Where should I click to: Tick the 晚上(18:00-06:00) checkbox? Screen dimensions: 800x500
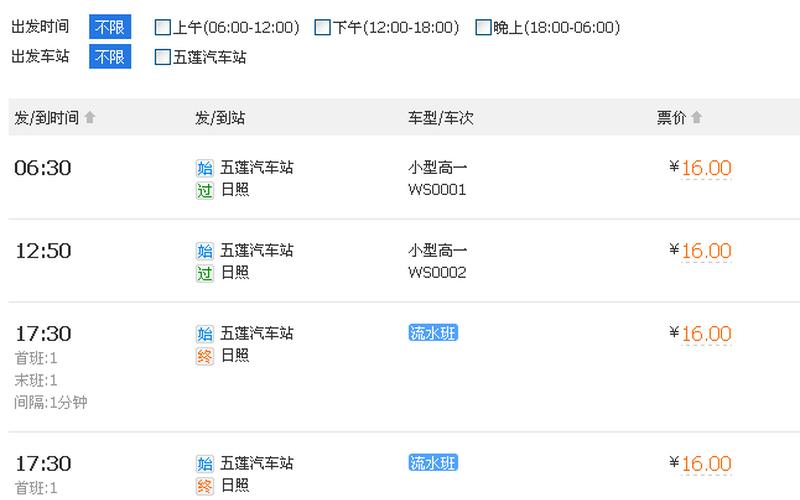[x=483, y=28]
